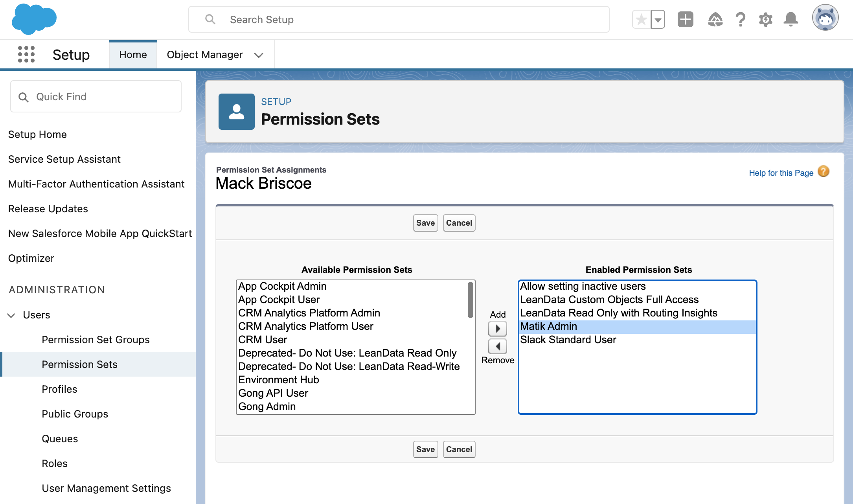Select Permission Sets in sidebar
This screenshot has height=504, width=853.
(98, 364)
